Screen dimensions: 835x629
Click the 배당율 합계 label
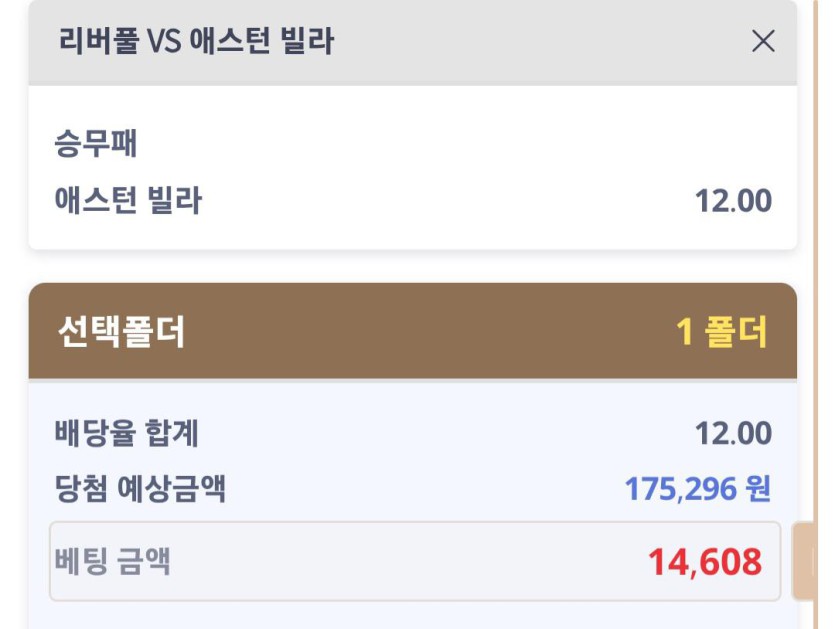(127, 434)
